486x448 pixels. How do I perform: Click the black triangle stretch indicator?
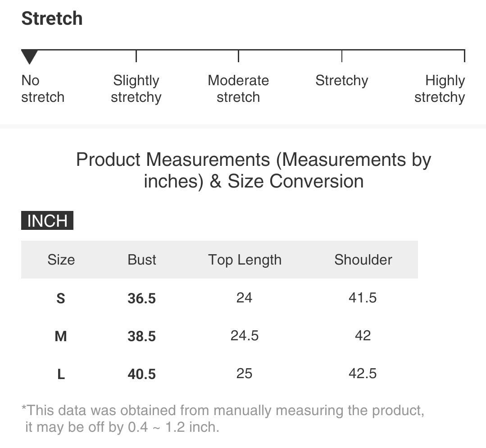pyautogui.click(x=29, y=57)
